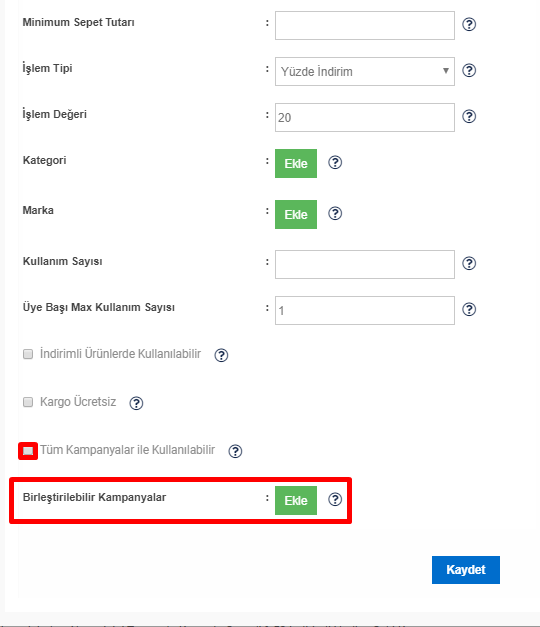Click Ekle button for Marka

pos(296,214)
